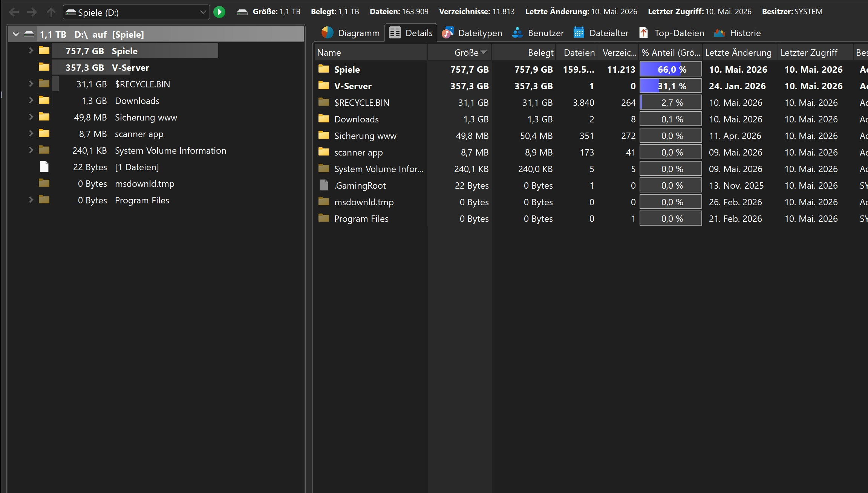868x493 pixels.
Task: Sort by Letzte Änderung column header
Action: click(x=740, y=53)
